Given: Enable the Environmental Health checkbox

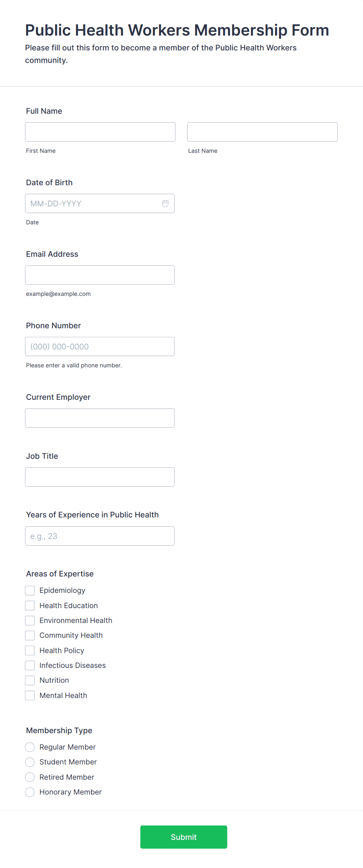Looking at the screenshot, I should point(30,621).
